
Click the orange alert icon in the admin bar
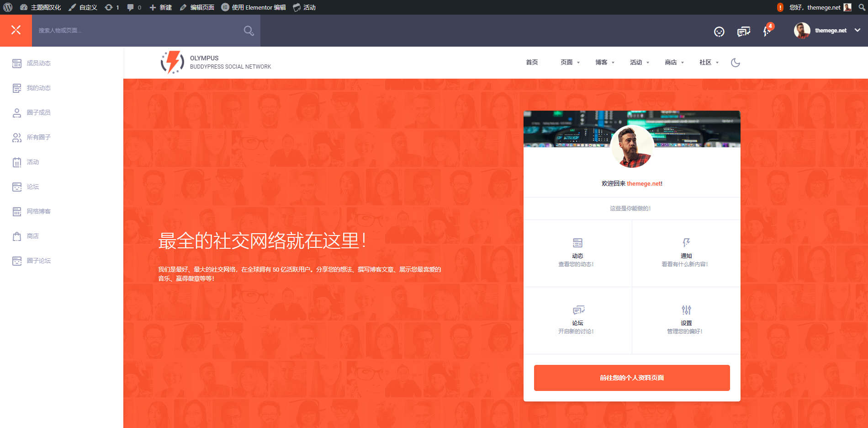pyautogui.click(x=780, y=7)
